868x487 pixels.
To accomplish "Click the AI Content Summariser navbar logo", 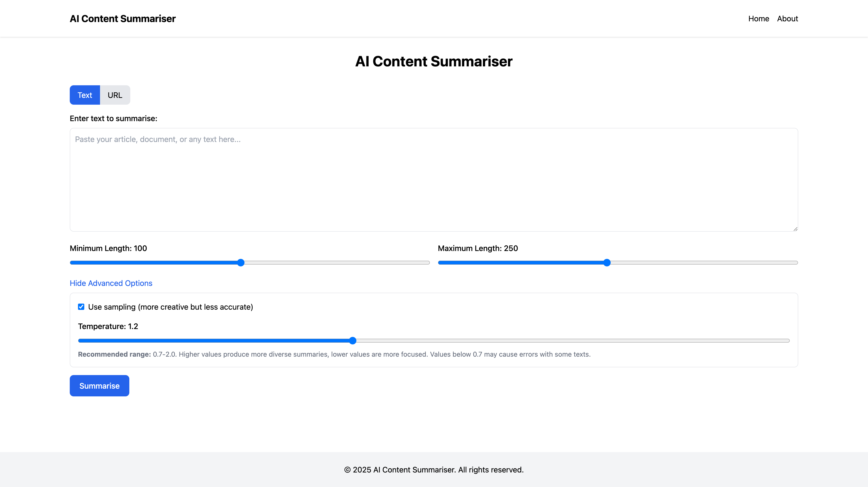I will click(122, 19).
